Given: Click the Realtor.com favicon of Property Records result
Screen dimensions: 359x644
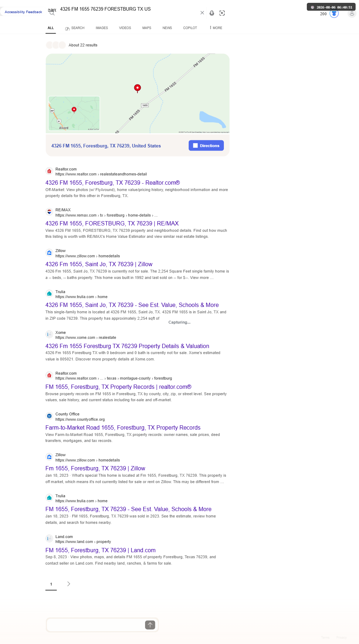Looking at the screenshot, I should point(49,375).
